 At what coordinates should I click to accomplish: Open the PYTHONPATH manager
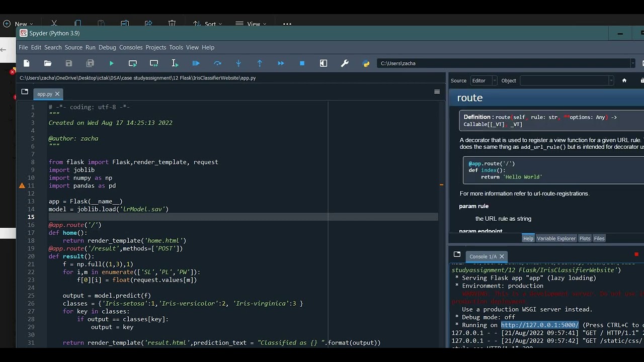pyautogui.click(x=366, y=63)
